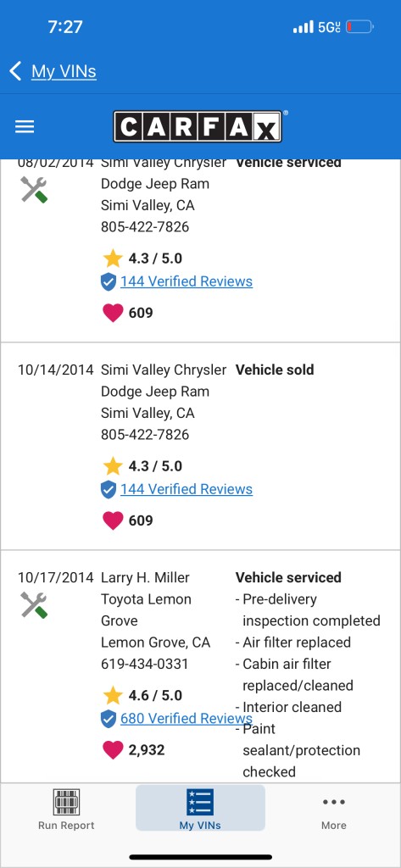The image size is (401, 868).
Task: Tap wrench icon for 10/17/2014 service entry
Action: [x=34, y=604]
